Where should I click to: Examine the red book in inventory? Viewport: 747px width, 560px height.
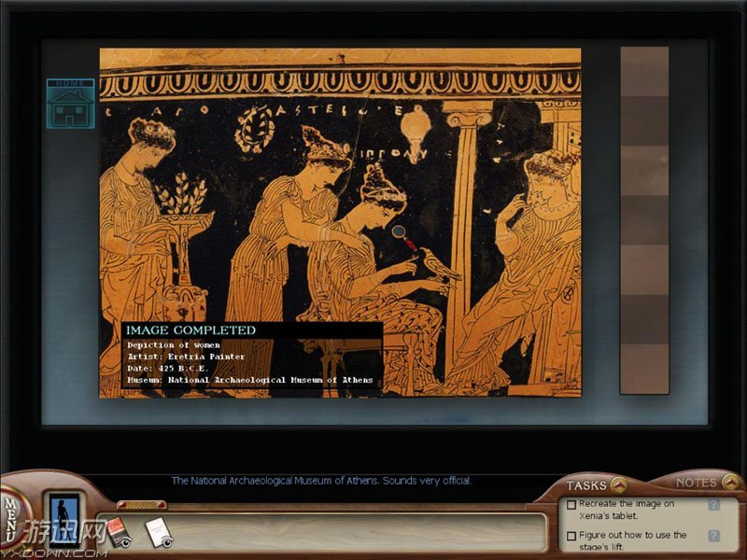(120, 532)
